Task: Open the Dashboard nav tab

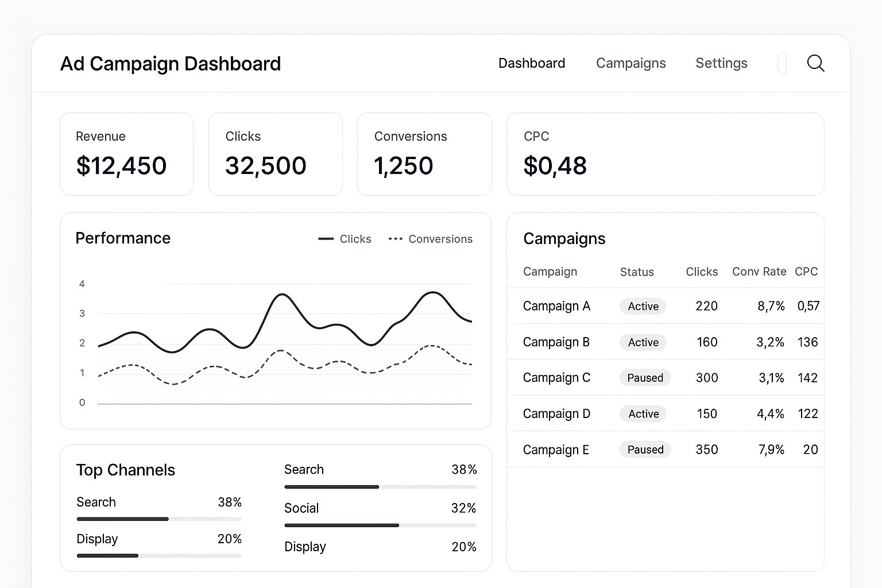Action: point(531,63)
